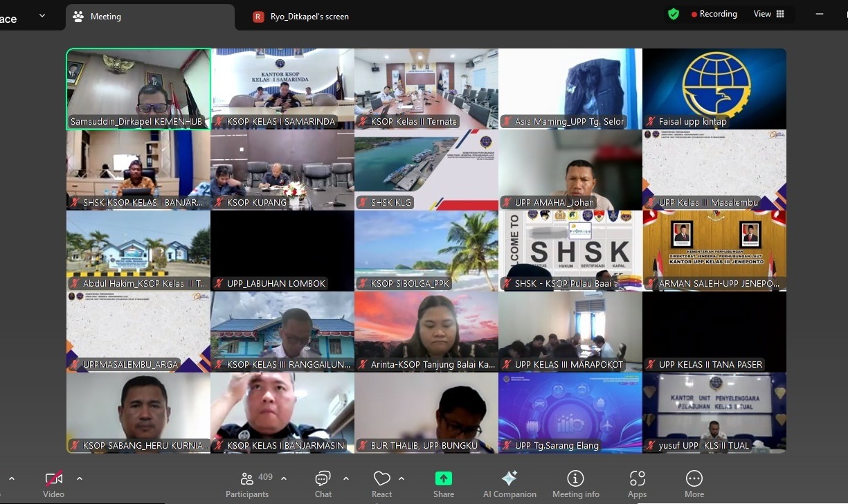Click the Recording indicator

point(714,14)
